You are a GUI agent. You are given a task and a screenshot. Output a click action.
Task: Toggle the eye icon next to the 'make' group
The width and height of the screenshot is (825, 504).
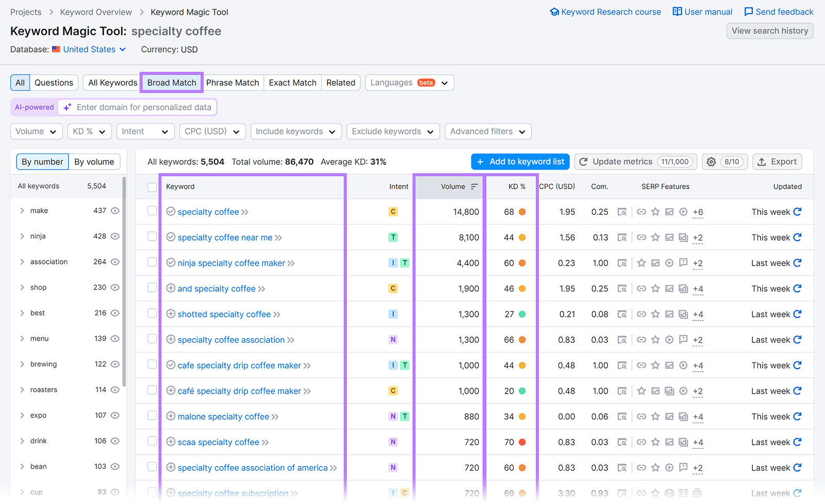click(x=115, y=210)
